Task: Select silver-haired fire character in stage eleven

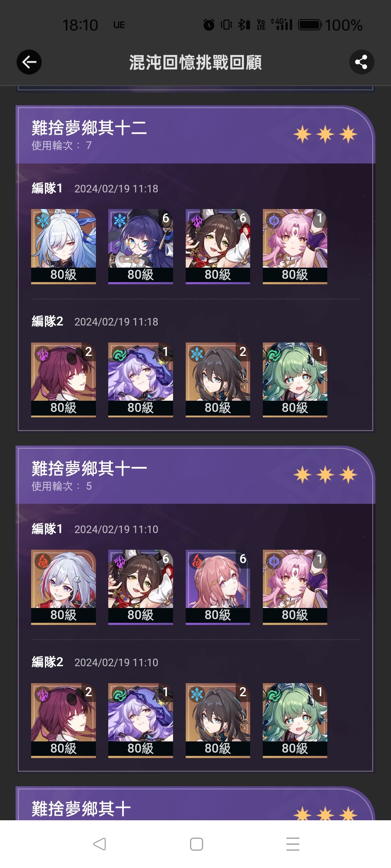Action: (63, 587)
